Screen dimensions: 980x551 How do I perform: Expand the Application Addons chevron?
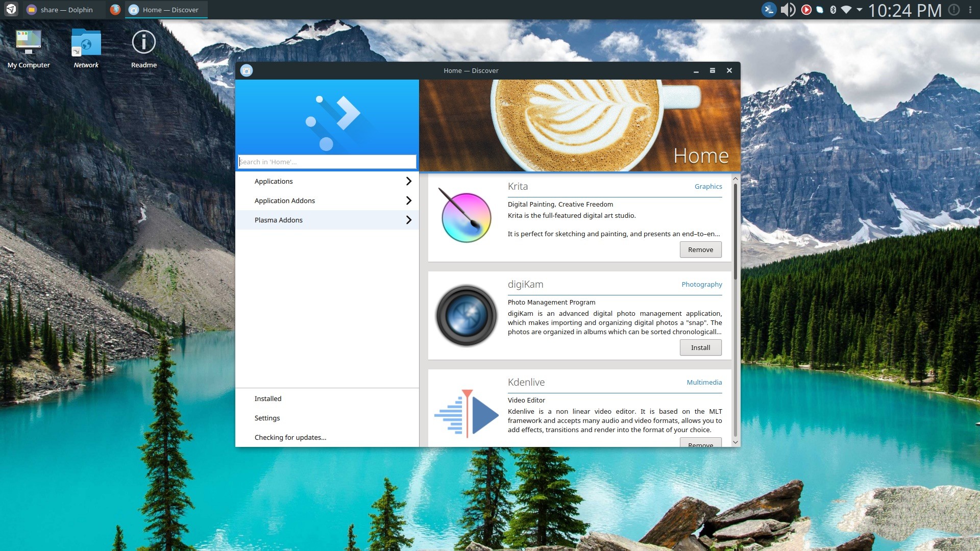pyautogui.click(x=408, y=201)
